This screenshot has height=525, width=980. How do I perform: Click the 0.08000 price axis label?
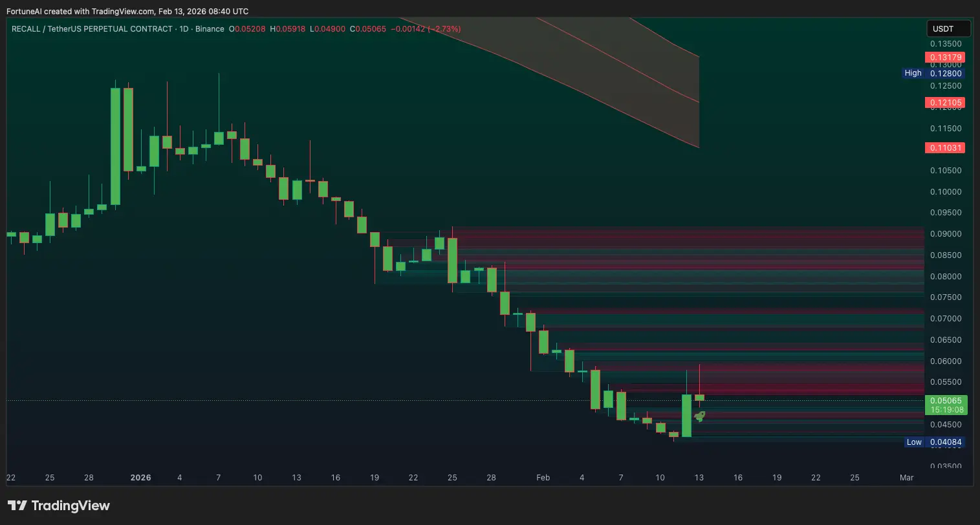pyautogui.click(x=946, y=277)
